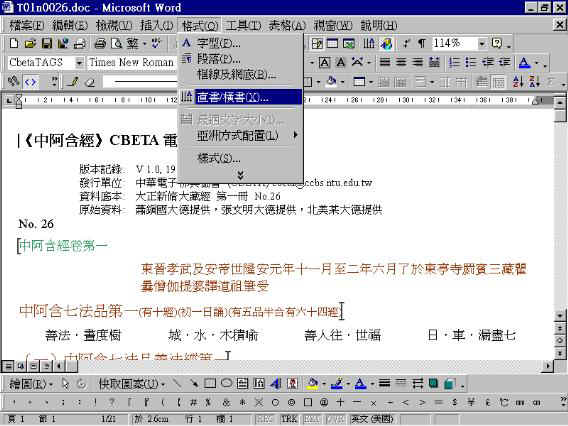The height and width of the screenshot is (426, 568).
Task: Insert WordArt from the drawing toolbar
Action: (x=276, y=383)
